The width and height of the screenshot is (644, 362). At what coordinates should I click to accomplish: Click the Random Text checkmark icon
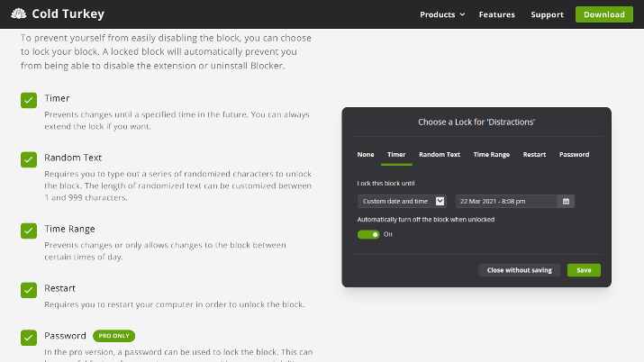[x=29, y=159]
